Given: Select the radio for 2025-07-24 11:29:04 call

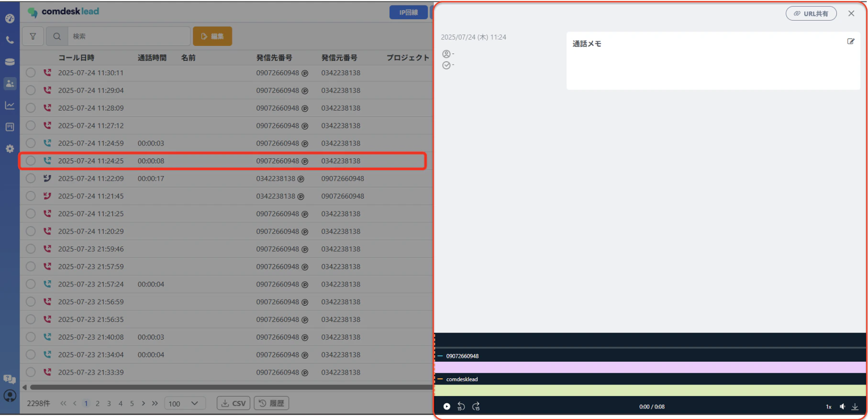Looking at the screenshot, I should (31, 90).
